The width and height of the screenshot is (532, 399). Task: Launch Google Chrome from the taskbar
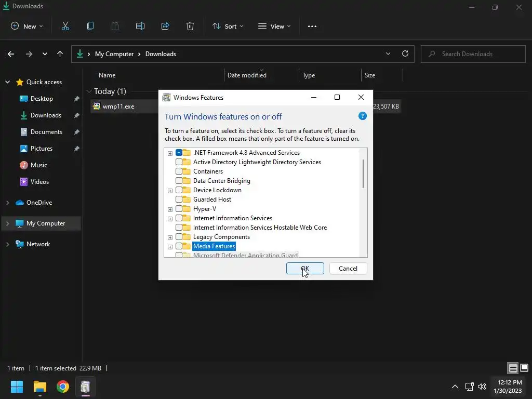tap(63, 387)
